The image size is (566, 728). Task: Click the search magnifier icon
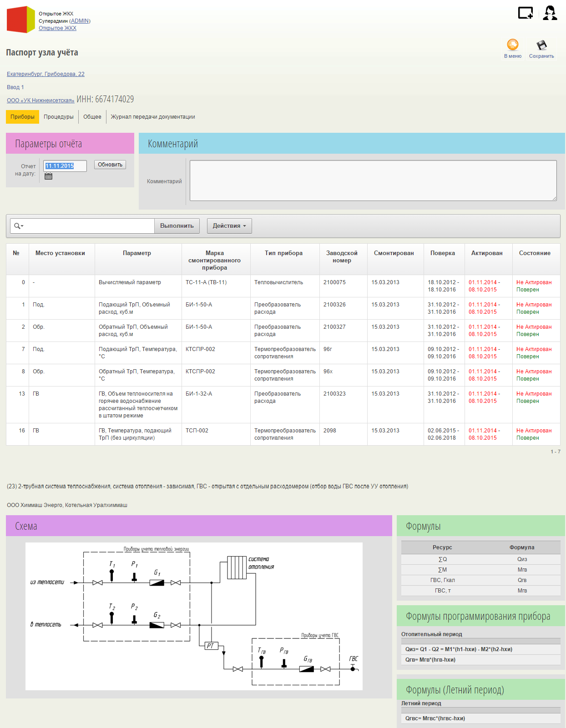point(18,226)
